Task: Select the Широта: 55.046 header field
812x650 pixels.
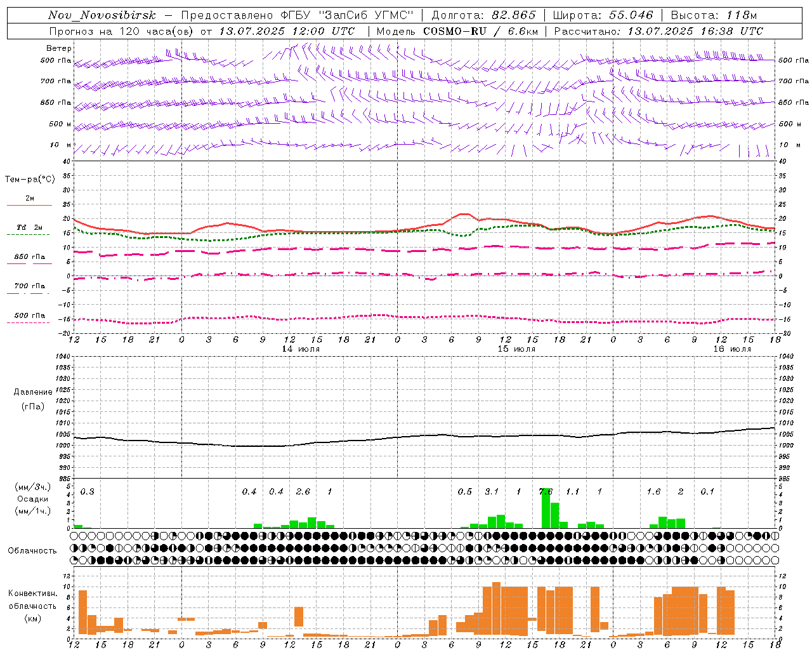Action: tap(603, 15)
